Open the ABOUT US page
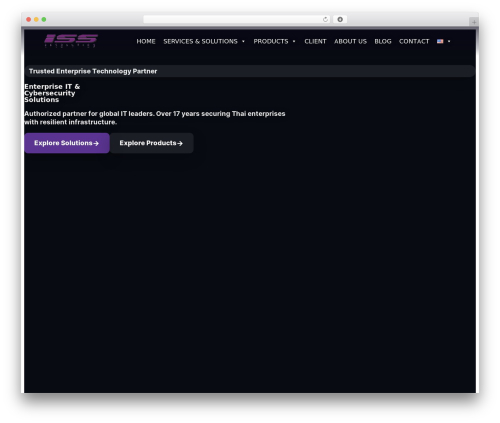The width and height of the screenshot is (500, 423). 350,41
